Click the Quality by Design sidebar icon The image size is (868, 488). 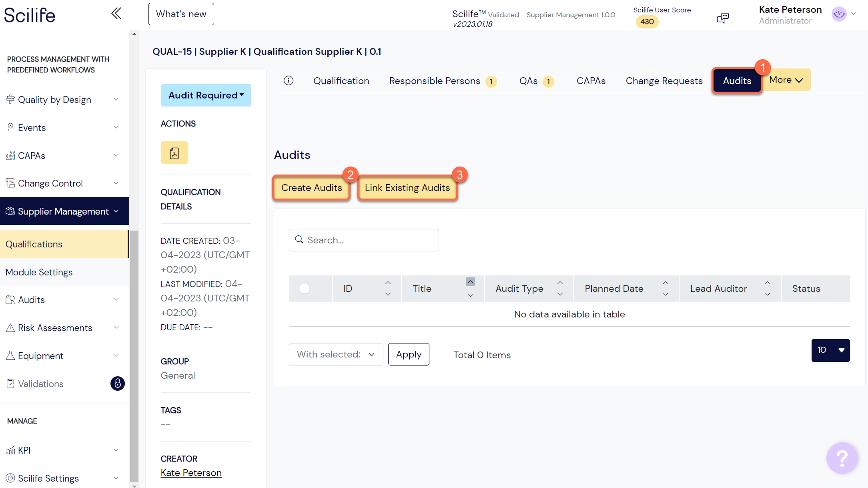[10, 99]
